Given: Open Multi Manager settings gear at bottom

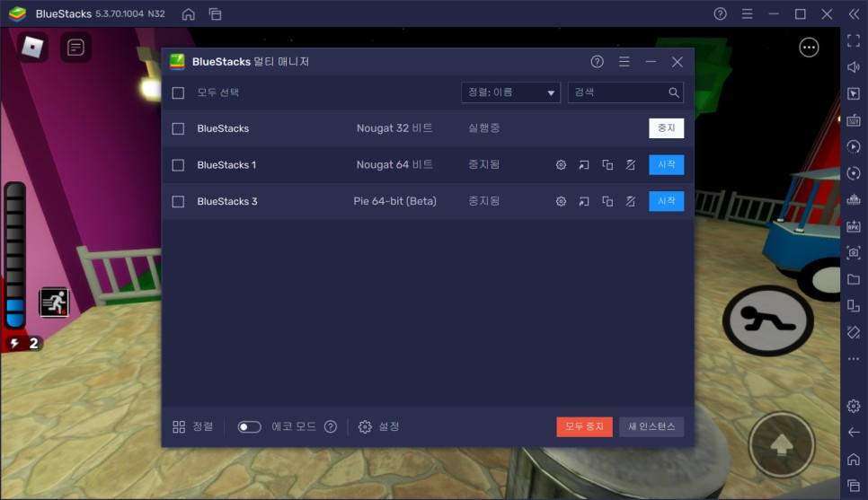Looking at the screenshot, I should pyautogui.click(x=365, y=426).
